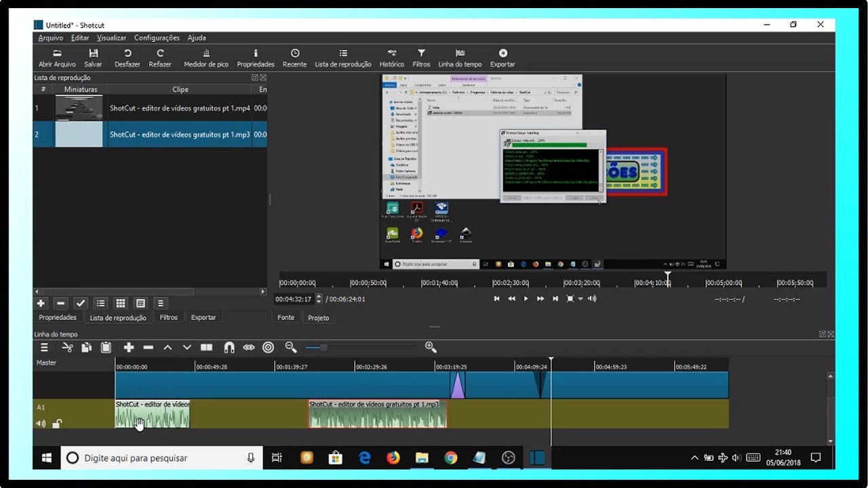Remove playlist item with minus button
Screen dimensions: 868x488
60,303
